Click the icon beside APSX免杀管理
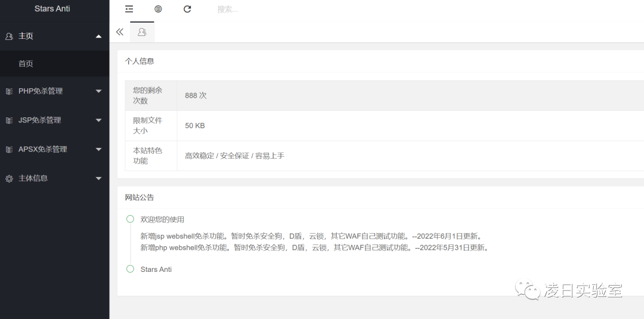Screen dimensions: 644x319 coord(9,150)
